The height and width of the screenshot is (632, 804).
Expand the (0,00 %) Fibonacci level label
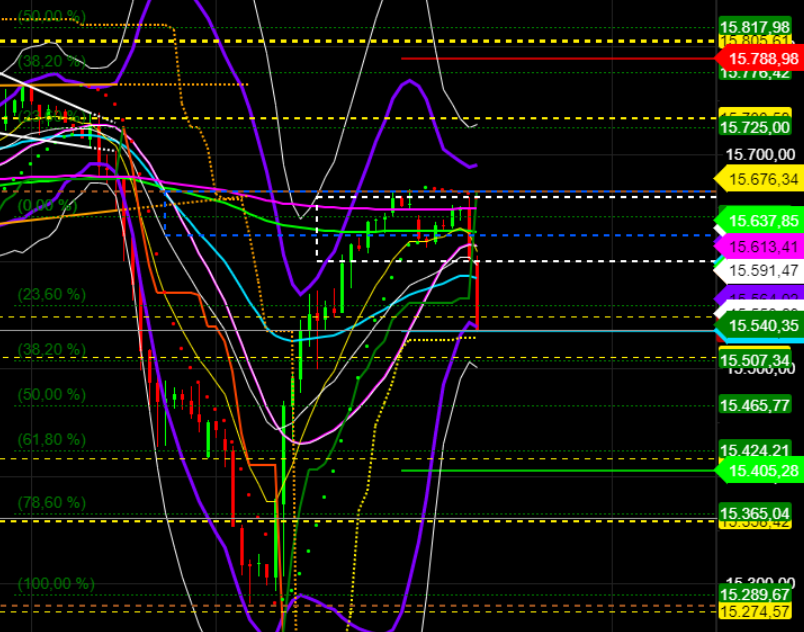(x=47, y=203)
